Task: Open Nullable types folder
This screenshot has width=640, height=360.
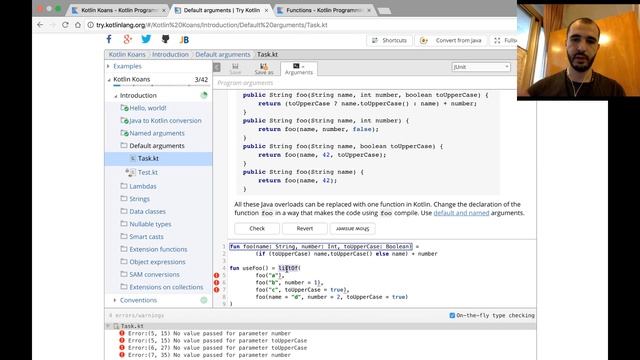Action: click(150, 224)
